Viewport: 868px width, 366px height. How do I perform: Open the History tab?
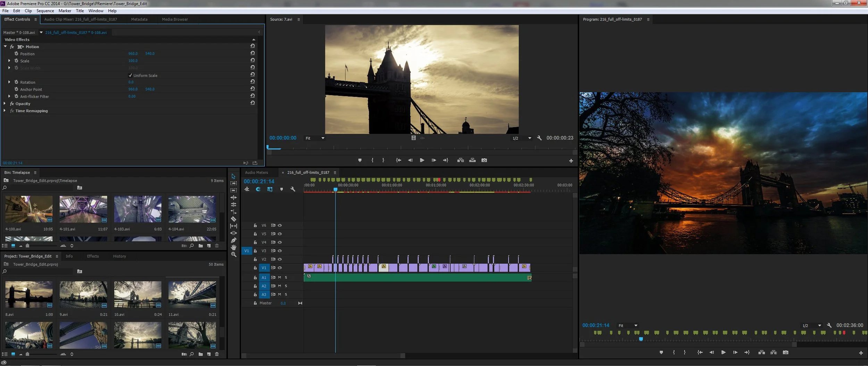(119, 256)
